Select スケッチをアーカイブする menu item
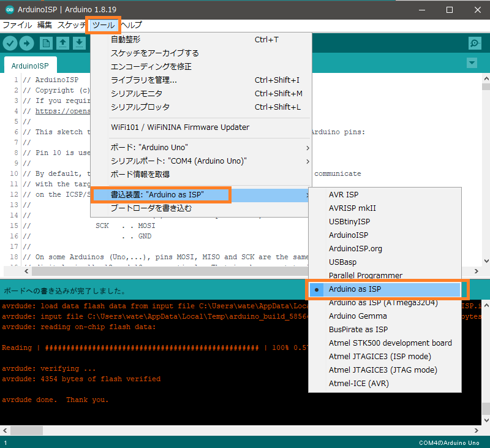This screenshot has height=448, width=490. (202, 53)
